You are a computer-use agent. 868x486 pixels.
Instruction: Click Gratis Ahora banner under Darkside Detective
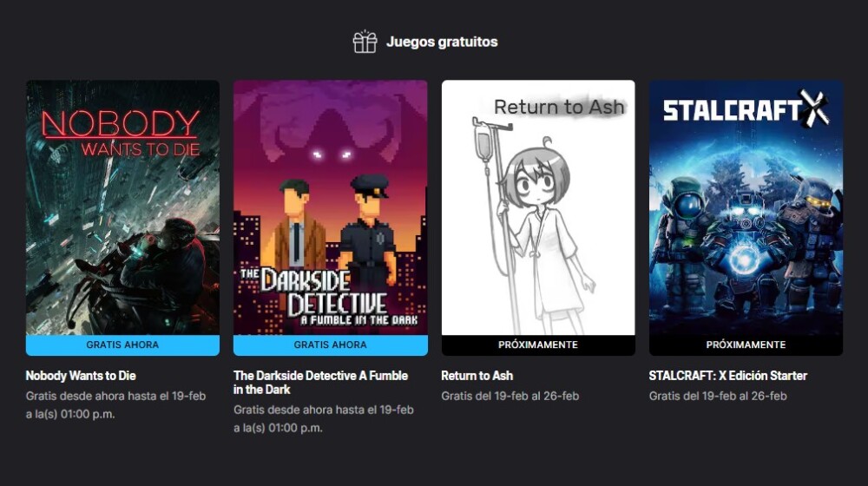pyautogui.click(x=331, y=345)
